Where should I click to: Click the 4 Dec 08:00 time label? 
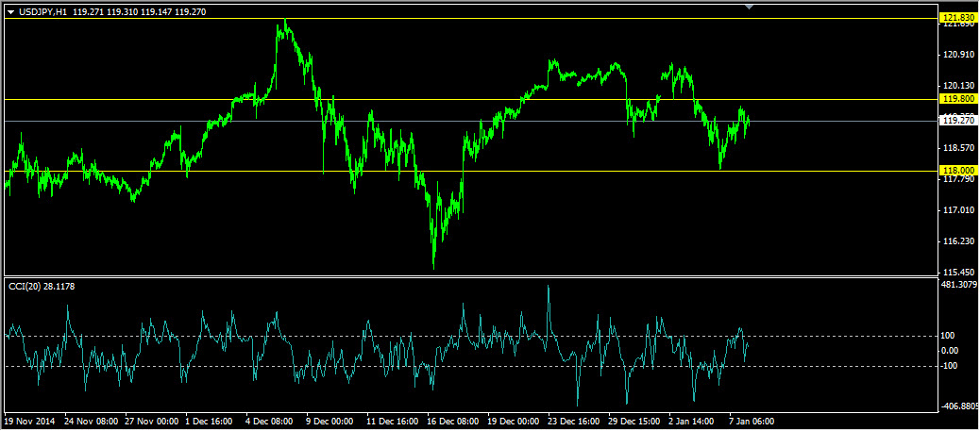pos(271,422)
